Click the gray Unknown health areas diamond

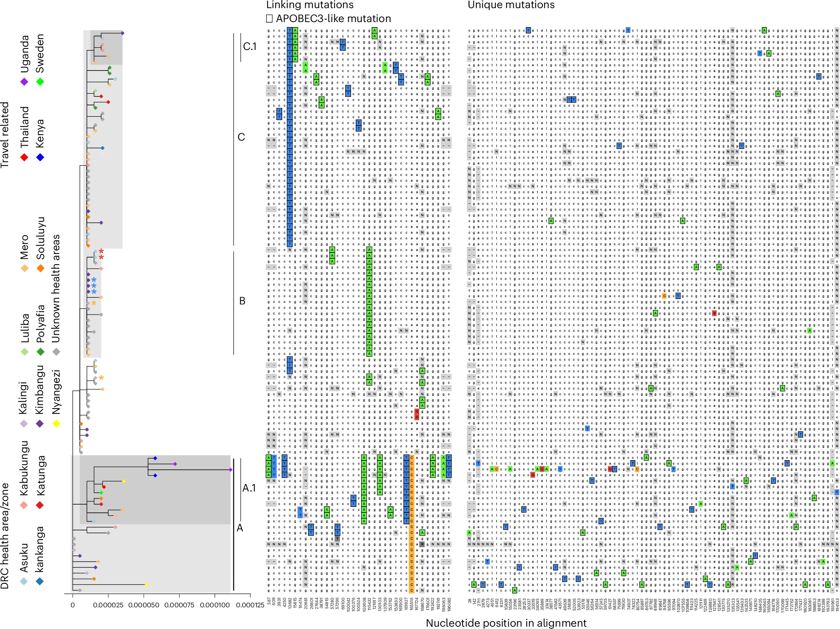coord(56,352)
